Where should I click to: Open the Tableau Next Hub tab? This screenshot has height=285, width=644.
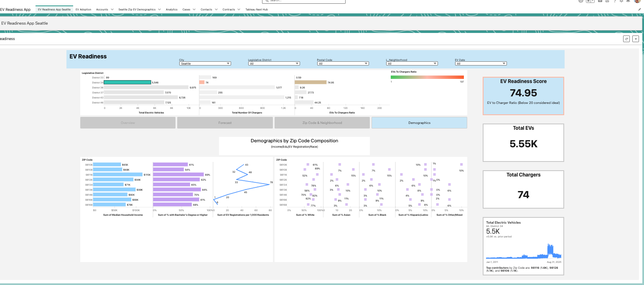[257, 9]
